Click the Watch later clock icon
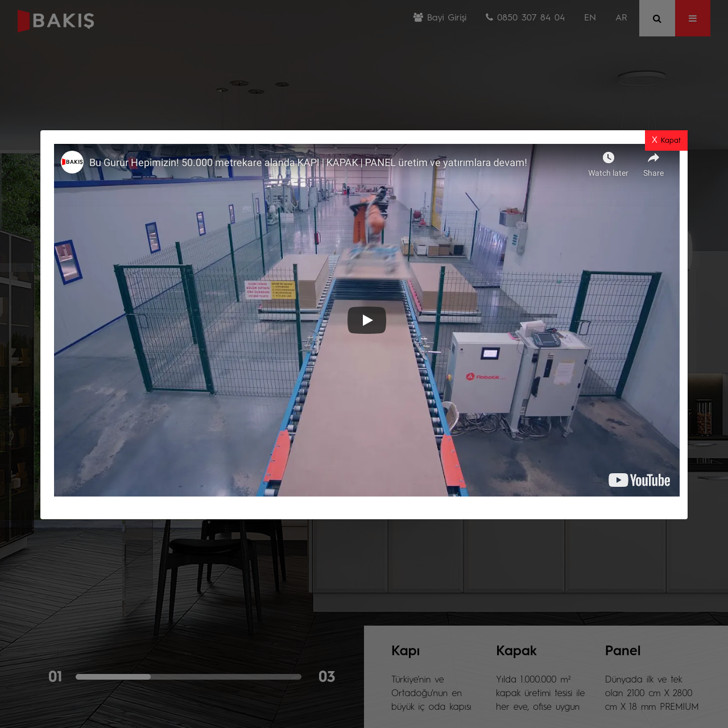This screenshot has width=728, height=728. [608, 158]
